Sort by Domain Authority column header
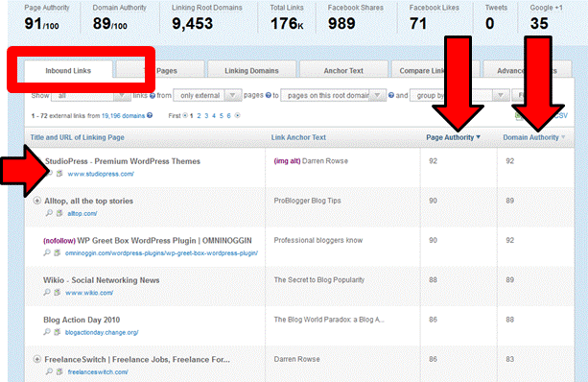The image size is (588, 382). click(x=533, y=137)
